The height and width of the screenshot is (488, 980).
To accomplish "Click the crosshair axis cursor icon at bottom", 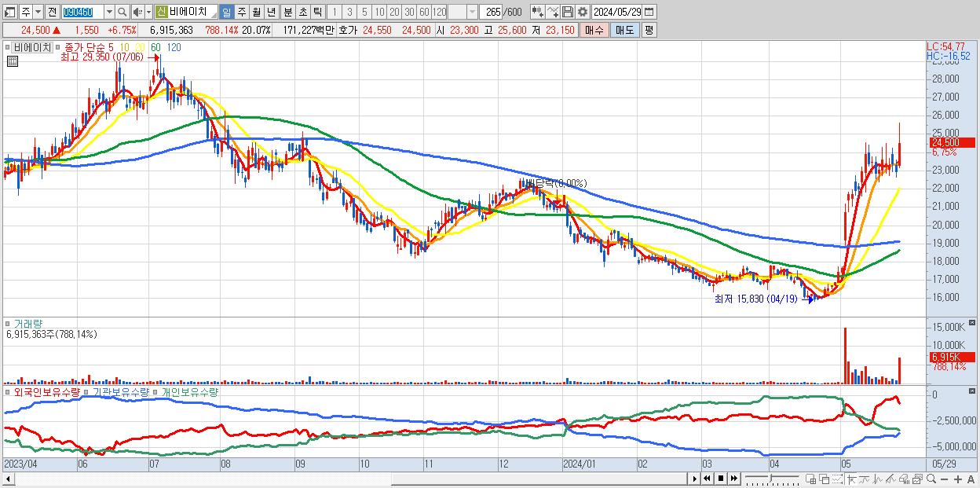I will pos(851,479).
